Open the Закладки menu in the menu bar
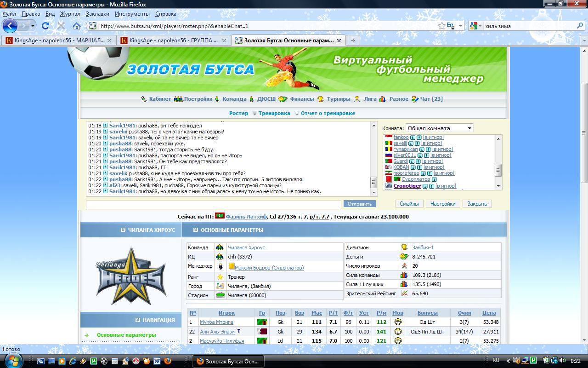 click(x=97, y=14)
